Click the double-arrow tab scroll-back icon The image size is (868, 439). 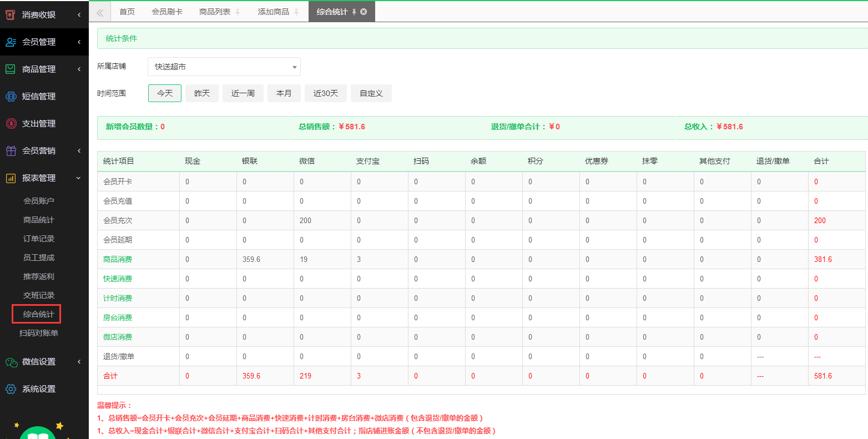(x=100, y=12)
